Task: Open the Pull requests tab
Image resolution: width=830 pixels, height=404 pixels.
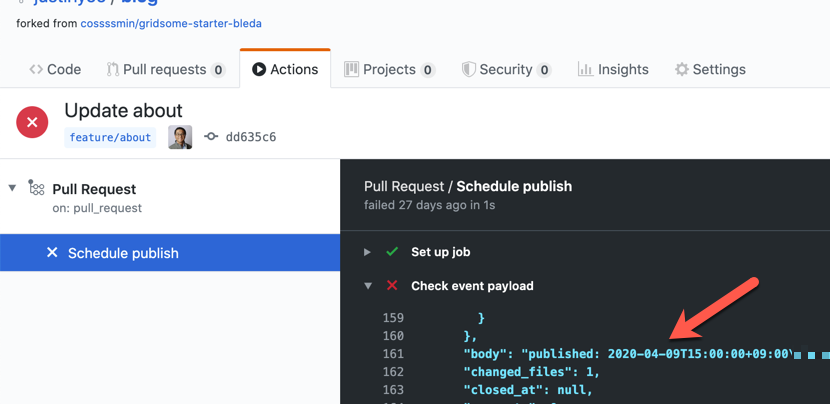Action: pyautogui.click(x=166, y=69)
